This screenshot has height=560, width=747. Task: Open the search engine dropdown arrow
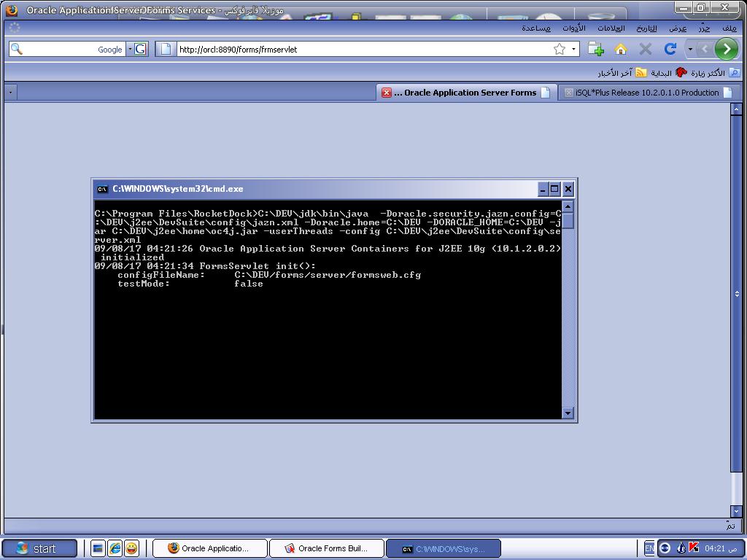point(130,49)
